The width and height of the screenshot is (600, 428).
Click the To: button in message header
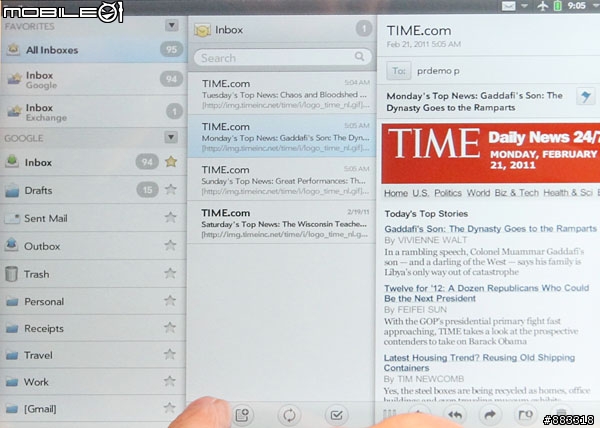point(399,71)
